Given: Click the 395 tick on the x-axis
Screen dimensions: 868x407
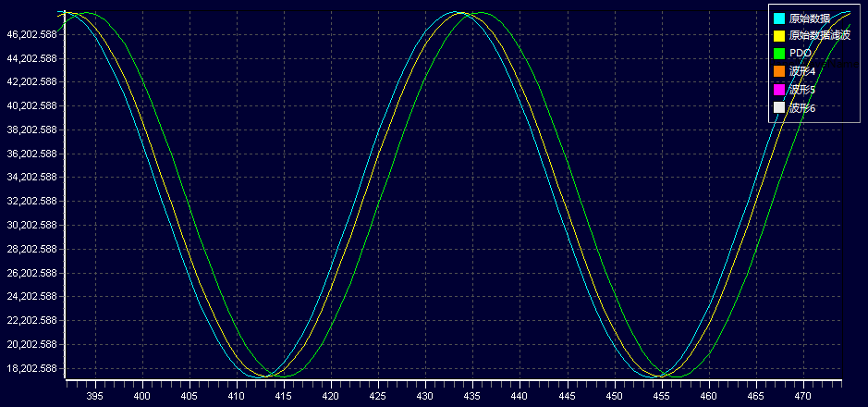Looking at the screenshot, I should (94, 395).
